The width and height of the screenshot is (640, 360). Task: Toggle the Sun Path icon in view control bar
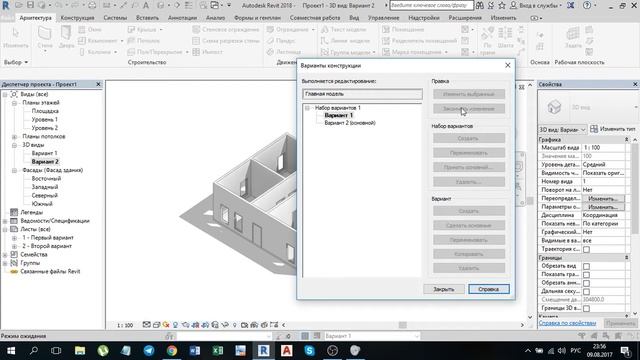[x=166, y=325]
